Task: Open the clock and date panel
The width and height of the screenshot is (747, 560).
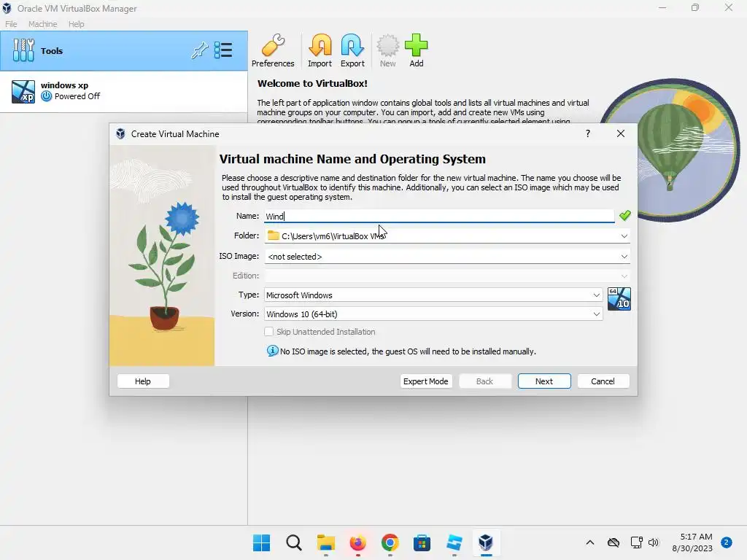Action: tap(692, 542)
